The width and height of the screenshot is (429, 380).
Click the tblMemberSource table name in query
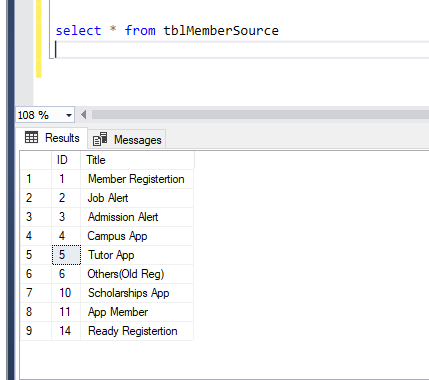pyautogui.click(x=221, y=31)
